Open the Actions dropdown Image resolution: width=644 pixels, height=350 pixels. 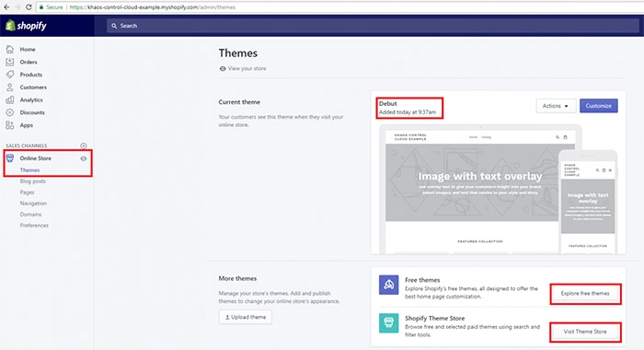click(556, 106)
